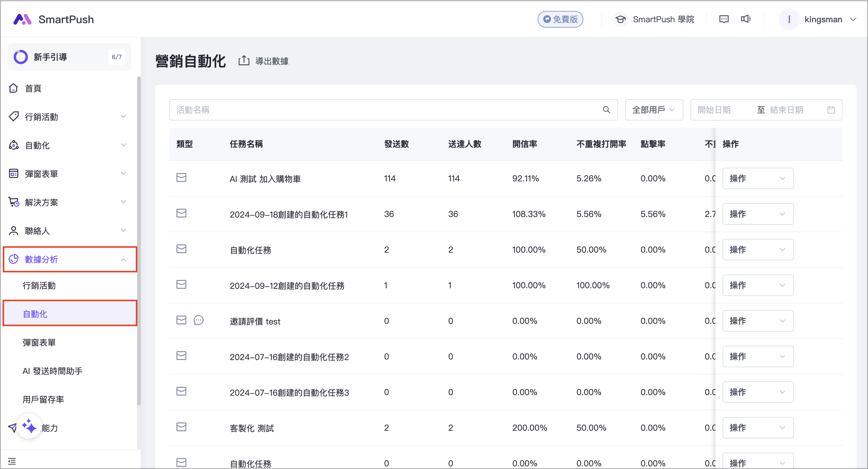Click the email icon in AI 測試 加入購物車 row
This screenshot has height=469, width=868.
(x=181, y=178)
